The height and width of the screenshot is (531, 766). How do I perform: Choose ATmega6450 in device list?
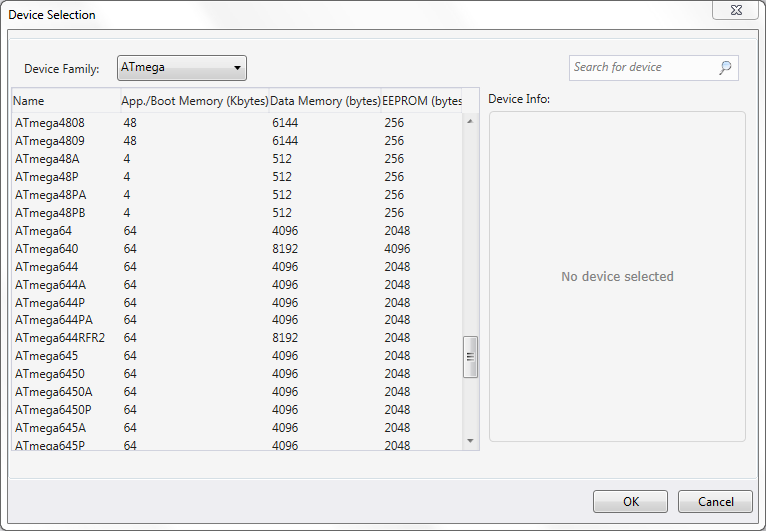(237, 374)
